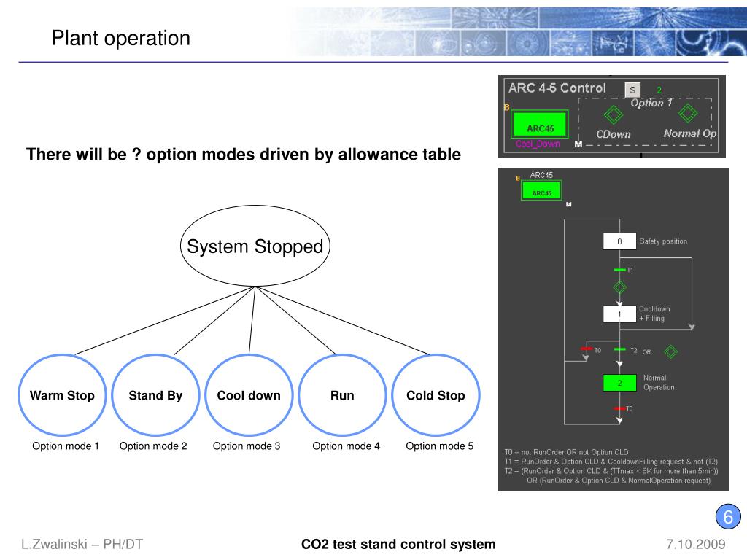Select green step 2 Normal Operation box
Image resolution: width=747 pixels, height=560 pixels.
click(x=619, y=383)
